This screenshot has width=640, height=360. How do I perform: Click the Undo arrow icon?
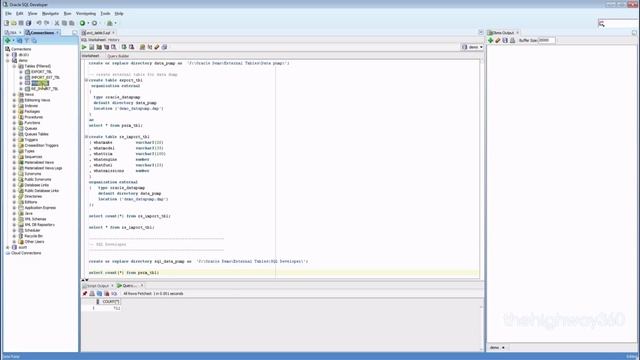click(x=39, y=23)
